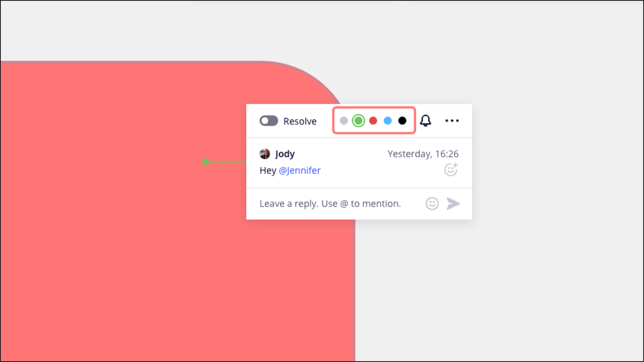Image resolution: width=644 pixels, height=362 pixels.
Task: Choose the green comment color dot
Action: click(358, 121)
